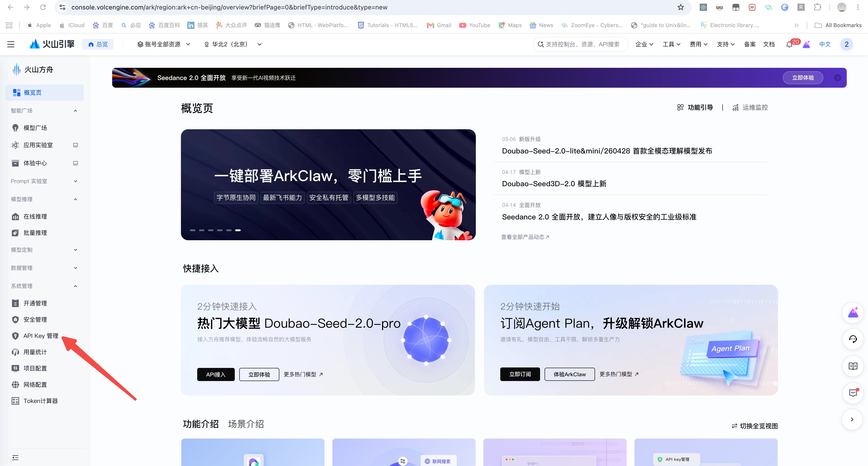868x466 pixels.
Task: Open the floating customer service headset icon
Action: pyautogui.click(x=853, y=339)
